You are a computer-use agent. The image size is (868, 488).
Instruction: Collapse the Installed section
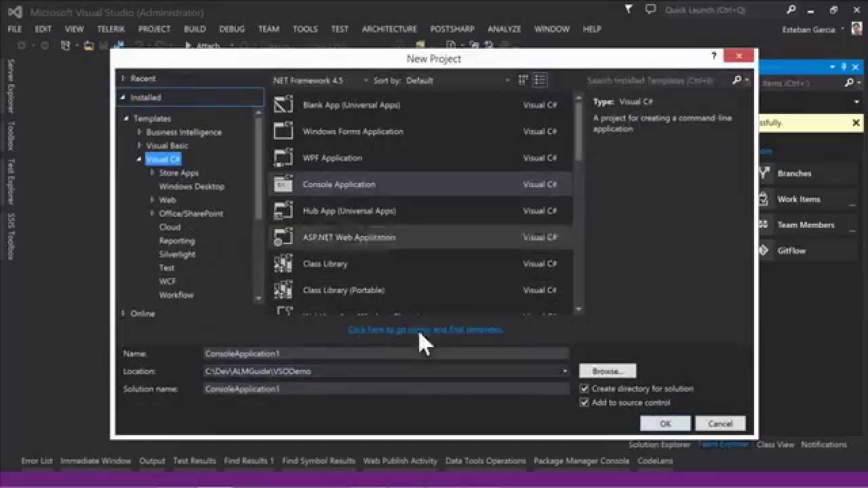pos(123,98)
